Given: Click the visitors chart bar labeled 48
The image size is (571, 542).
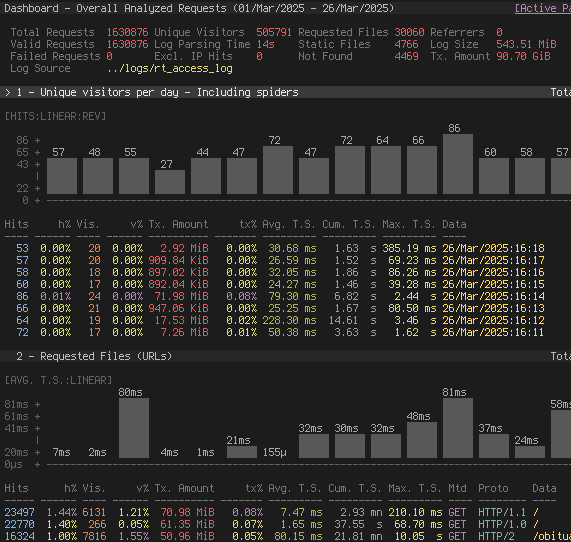Looking at the screenshot, I should pos(98,176).
